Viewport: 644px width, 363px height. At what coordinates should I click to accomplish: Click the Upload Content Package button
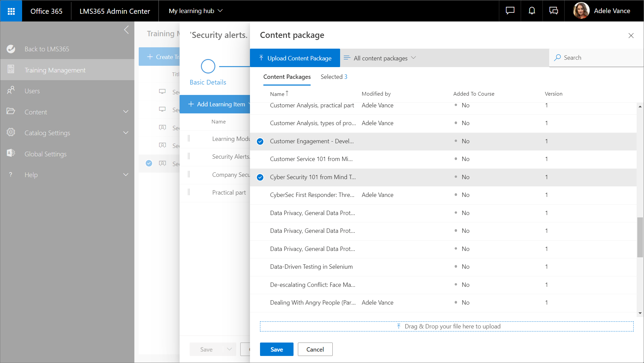(295, 58)
